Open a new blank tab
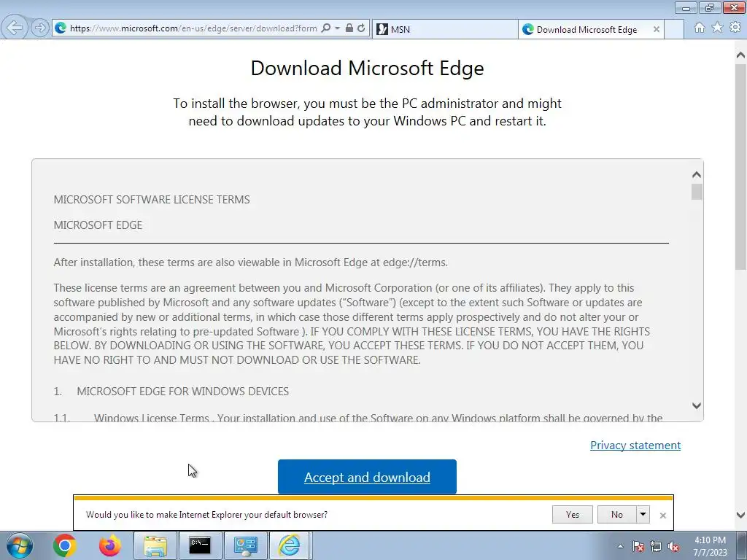 tap(674, 29)
